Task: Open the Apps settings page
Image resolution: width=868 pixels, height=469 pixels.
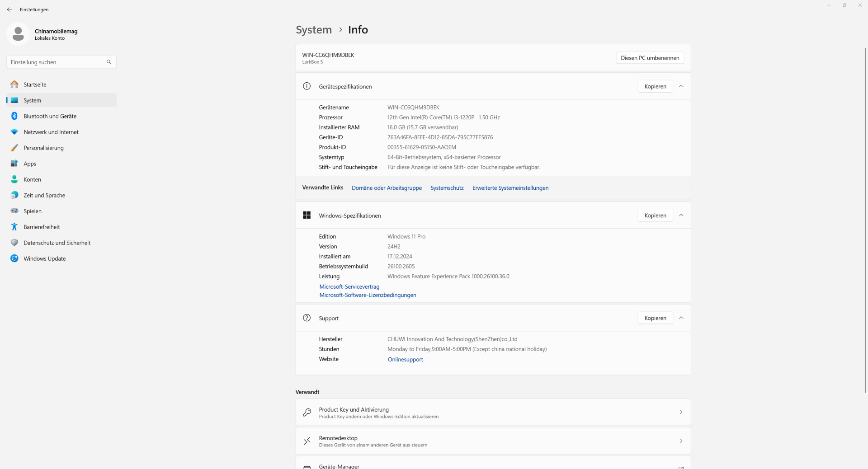Action: 61,164
